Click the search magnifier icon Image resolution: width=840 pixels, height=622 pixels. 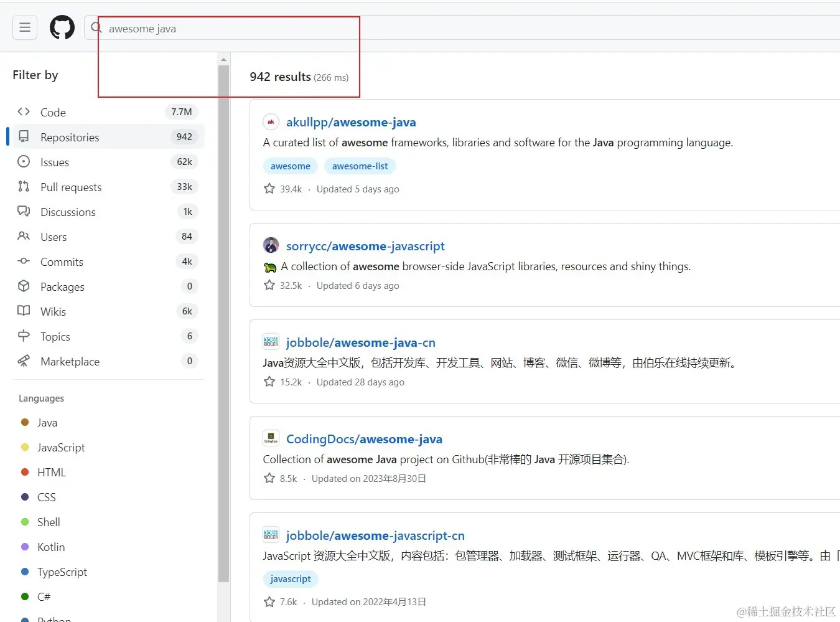pyautogui.click(x=96, y=27)
